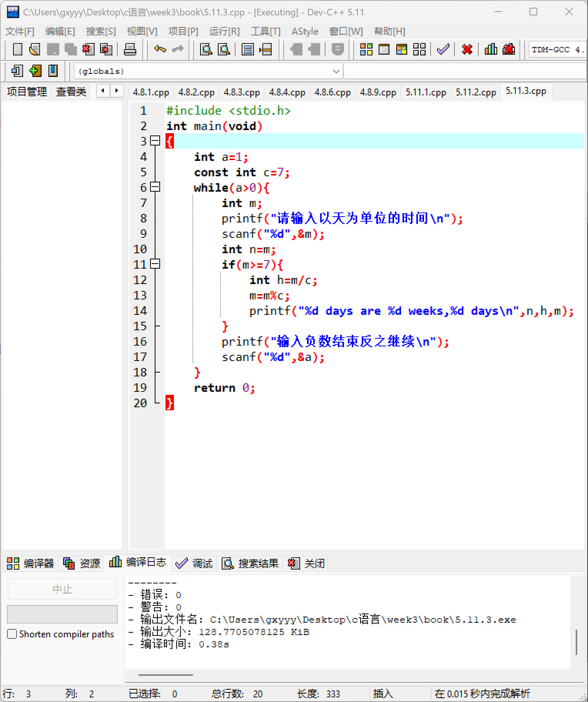Click the Find magnifier icon
The width and height of the screenshot is (588, 702).
(206, 49)
